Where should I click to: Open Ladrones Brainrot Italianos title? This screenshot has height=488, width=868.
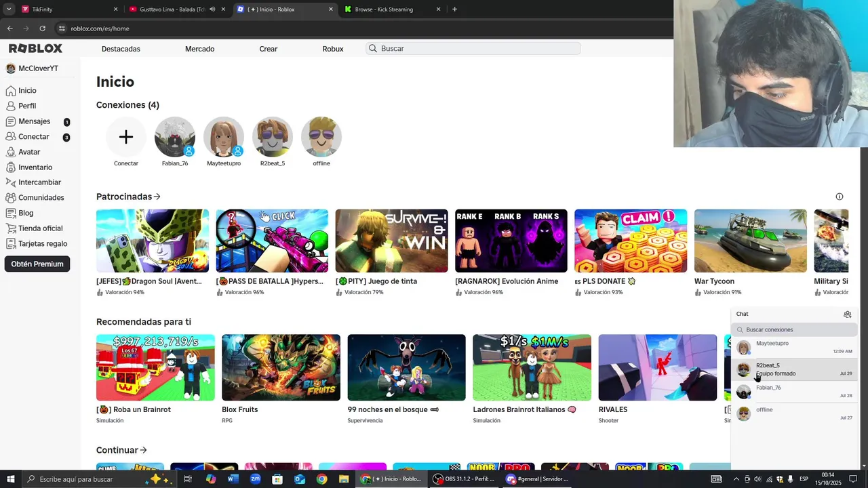tap(524, 409)
